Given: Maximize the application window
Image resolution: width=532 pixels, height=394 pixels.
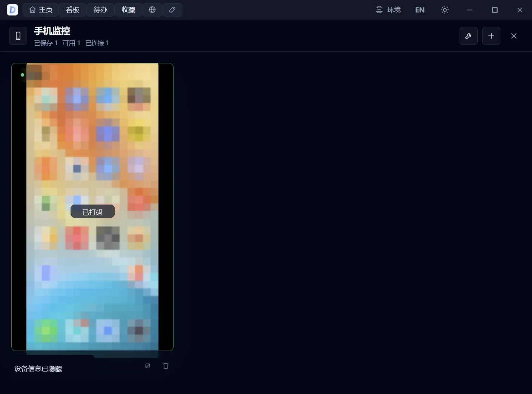Looking at the screenshot, I should click(x=495, y=10).
